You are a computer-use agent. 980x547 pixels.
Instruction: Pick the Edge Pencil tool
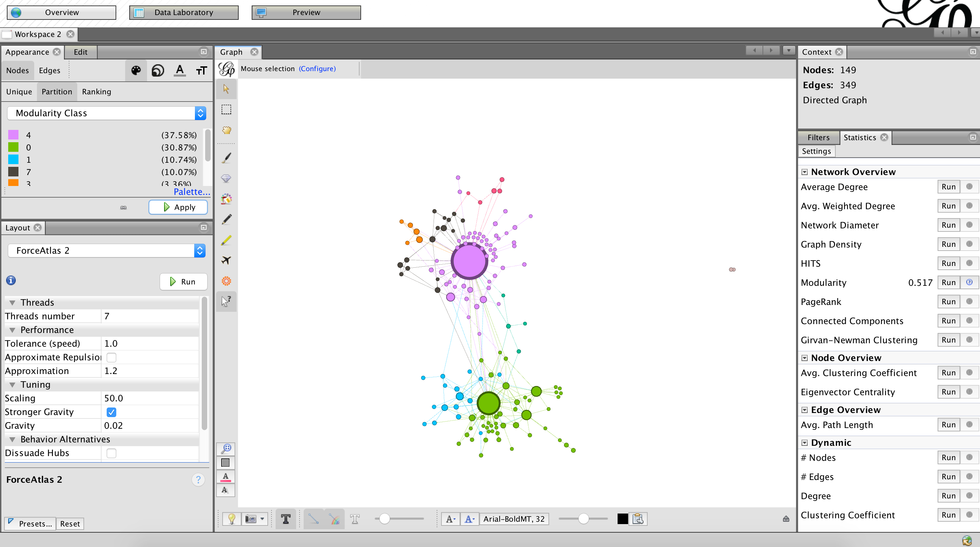coord(226,240)
